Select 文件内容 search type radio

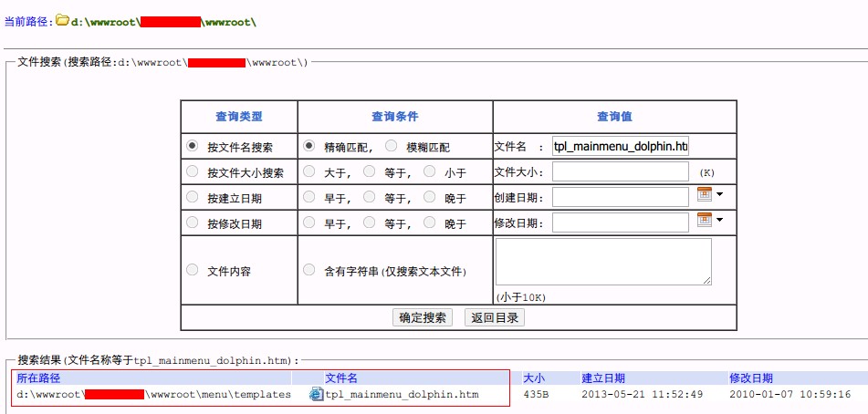193,270
